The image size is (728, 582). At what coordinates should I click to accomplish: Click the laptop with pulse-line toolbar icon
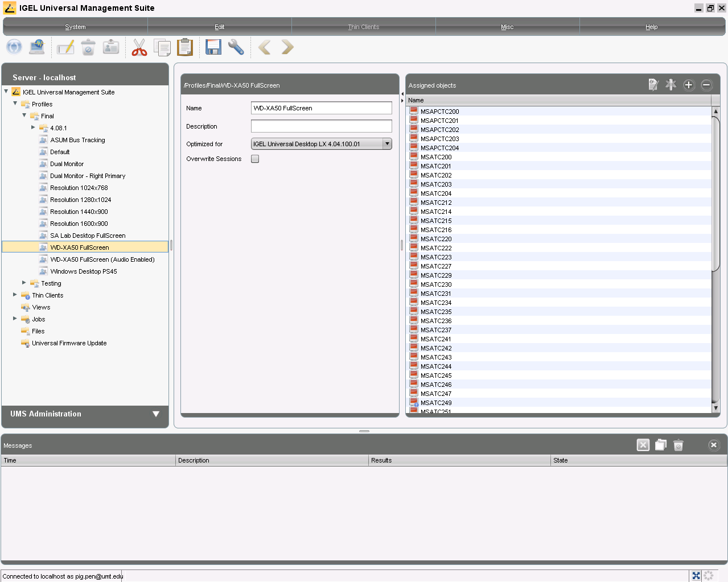(37, 47)
